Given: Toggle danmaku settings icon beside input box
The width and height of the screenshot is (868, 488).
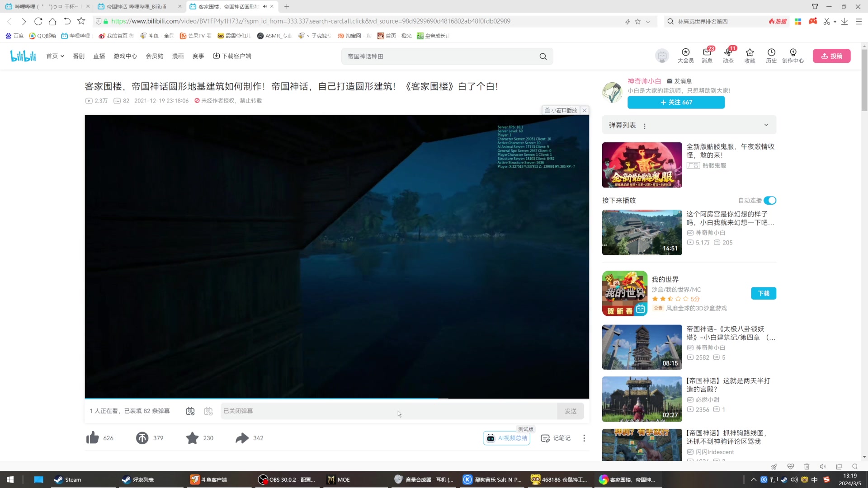Looking at the screenshot, I should 208,411.
